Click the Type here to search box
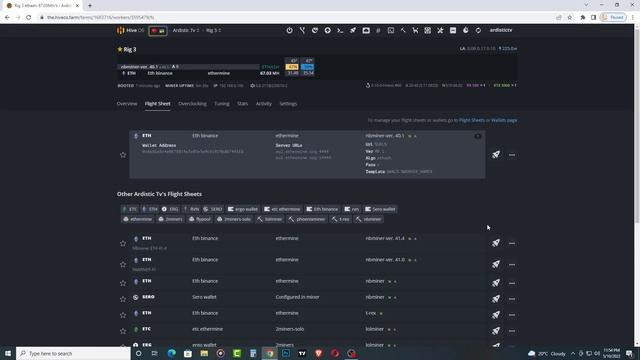This screenshot has width=640, height=360. [x=73, y=353]
